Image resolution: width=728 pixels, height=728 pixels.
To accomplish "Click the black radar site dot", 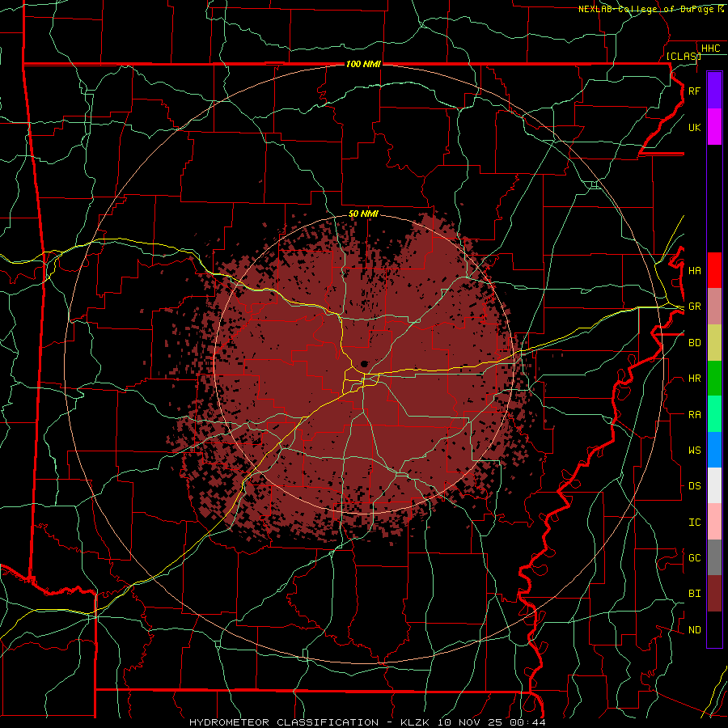I will [x=364, y=363].
